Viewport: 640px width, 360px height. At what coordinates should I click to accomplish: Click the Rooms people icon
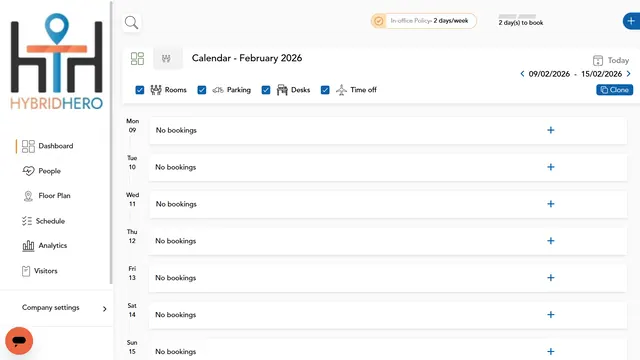[x=156, y=90]
